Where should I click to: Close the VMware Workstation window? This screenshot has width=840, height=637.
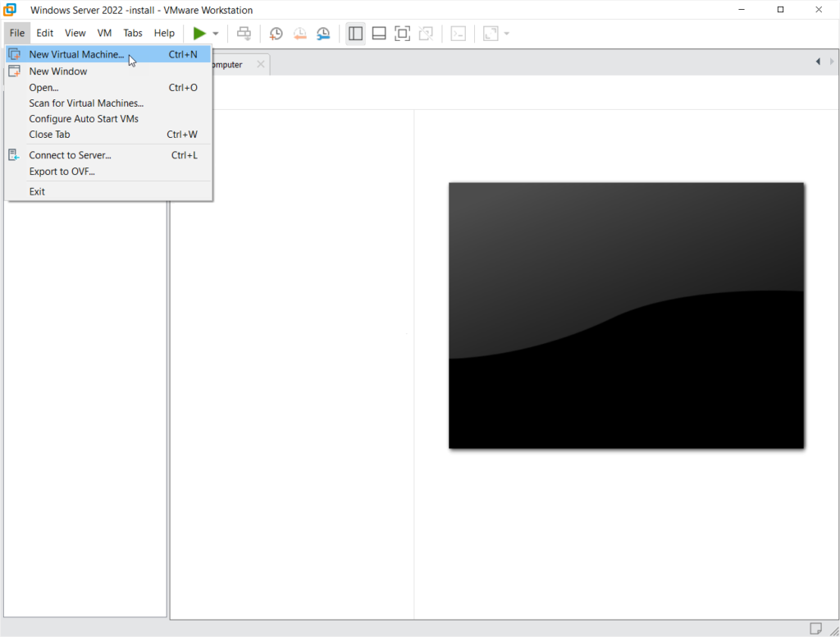tap(819, 10)
